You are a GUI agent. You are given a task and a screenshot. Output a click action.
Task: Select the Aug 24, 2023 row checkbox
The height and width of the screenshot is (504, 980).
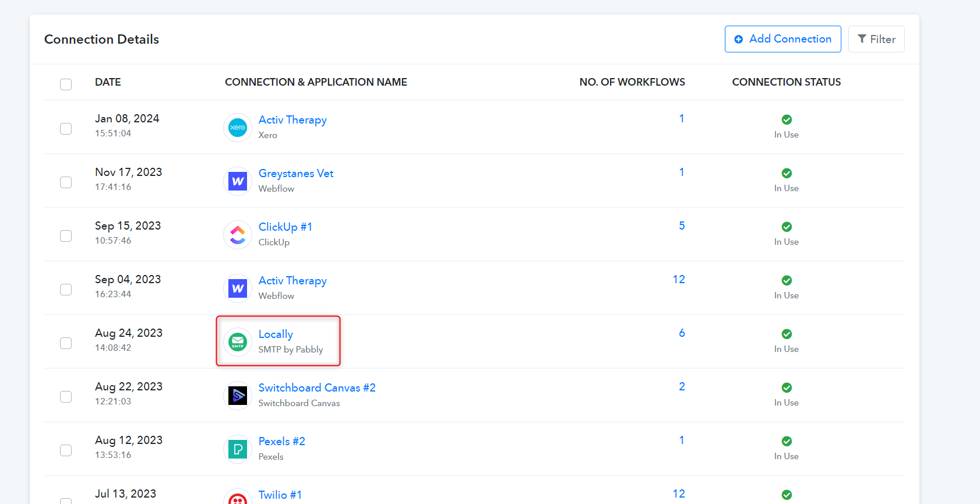click(66, 343)
